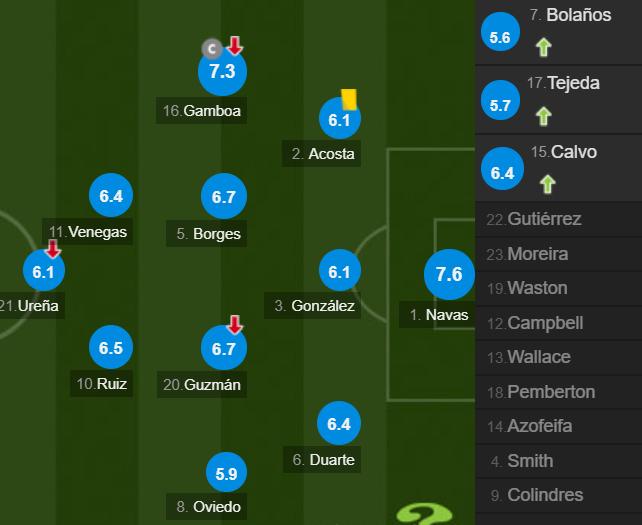Viewport: 642px width, 525px height.
Task: Open Ruiz's 6.5 rating circle
Action: pyautogui.click(x=111, y=347)
